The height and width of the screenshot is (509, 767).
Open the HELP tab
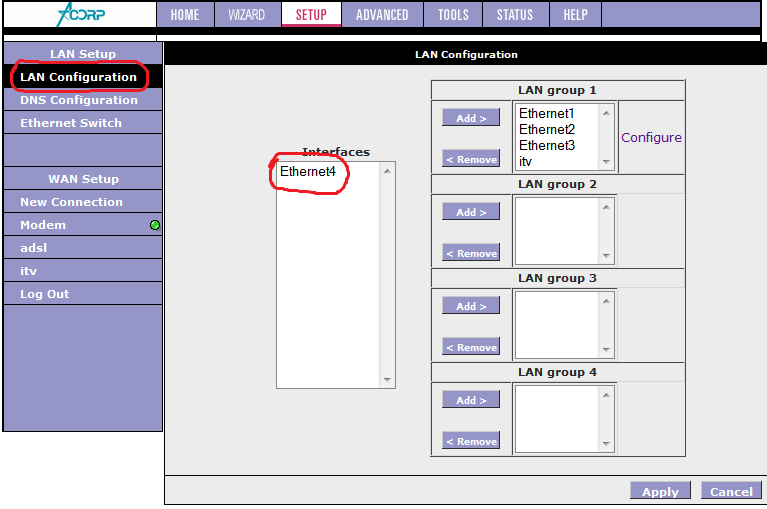coord(575,15)
